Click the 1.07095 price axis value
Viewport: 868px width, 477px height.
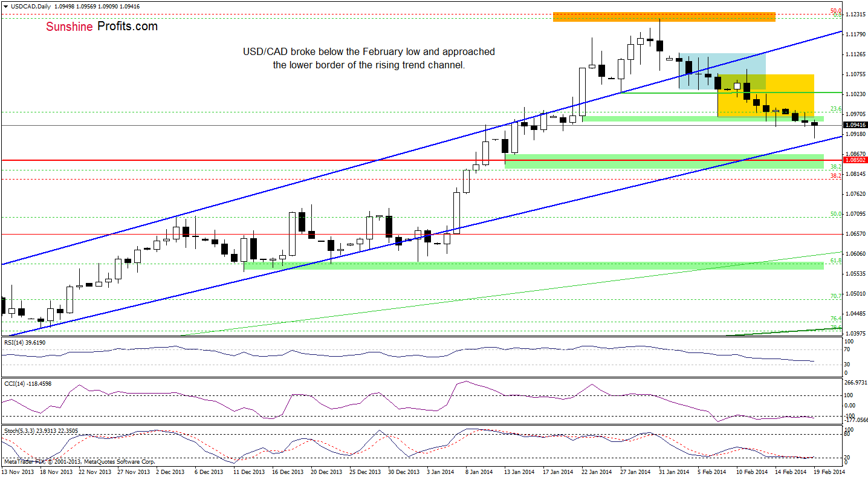click(856, 214)
